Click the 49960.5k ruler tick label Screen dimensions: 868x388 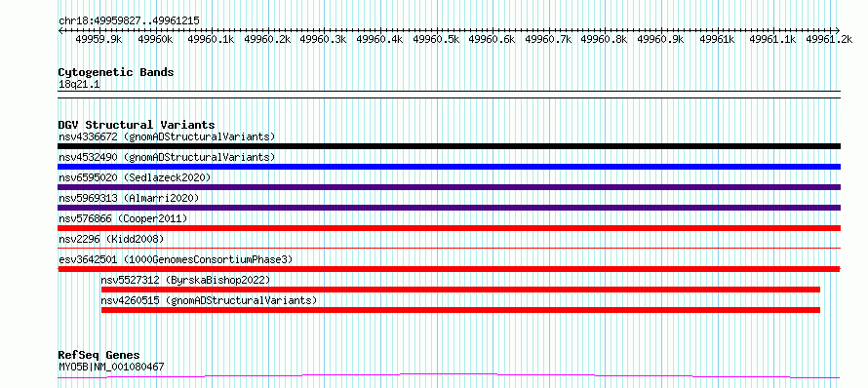pyautogui.click(x=436, y=39)
